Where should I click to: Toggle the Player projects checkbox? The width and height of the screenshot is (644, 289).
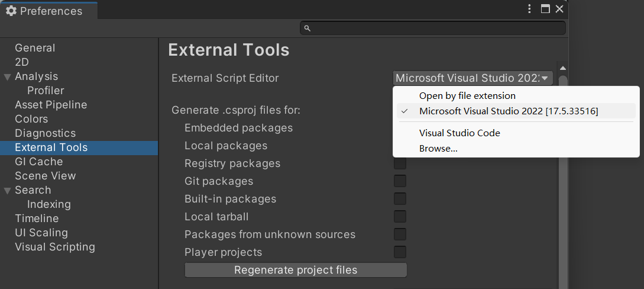pos(400,252)
